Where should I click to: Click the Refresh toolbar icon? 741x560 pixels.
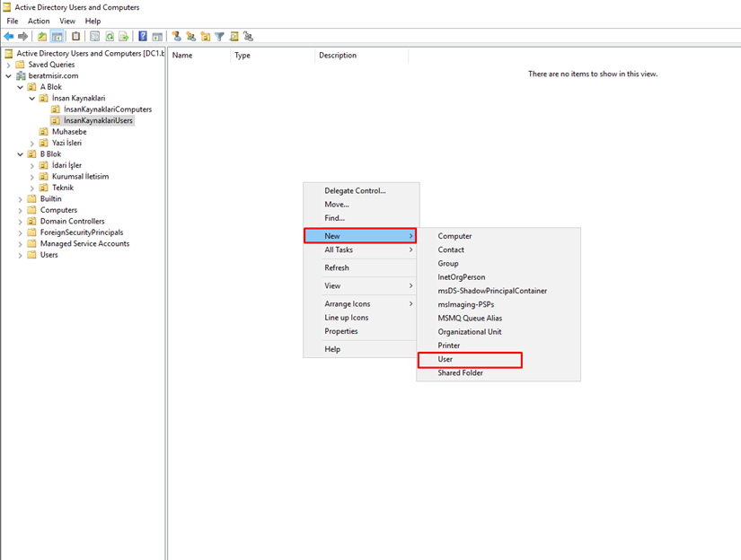pyautogui.click(x=110, y=37)
